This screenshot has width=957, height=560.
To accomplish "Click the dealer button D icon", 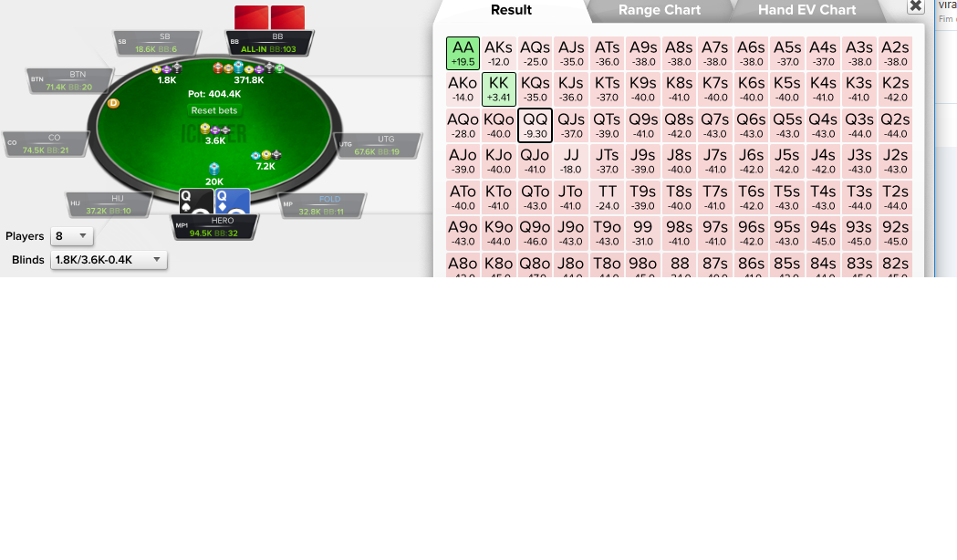I will click(x=113, y=103).
